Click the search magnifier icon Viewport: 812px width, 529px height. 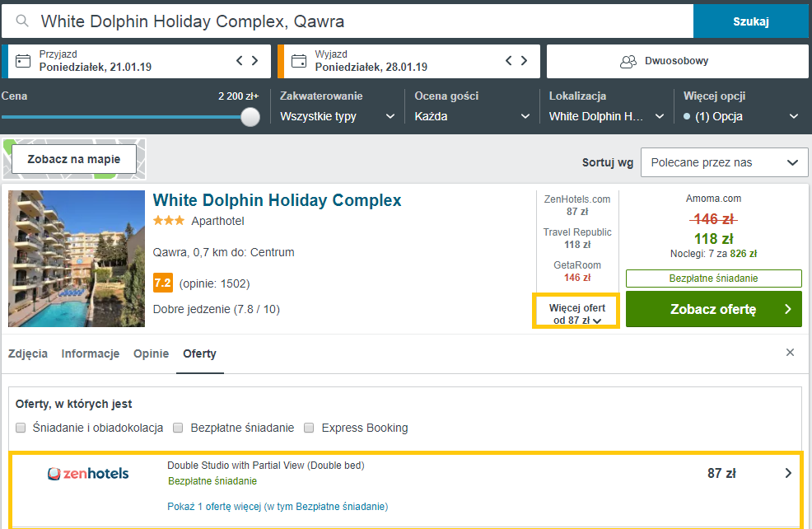(21, 21)
